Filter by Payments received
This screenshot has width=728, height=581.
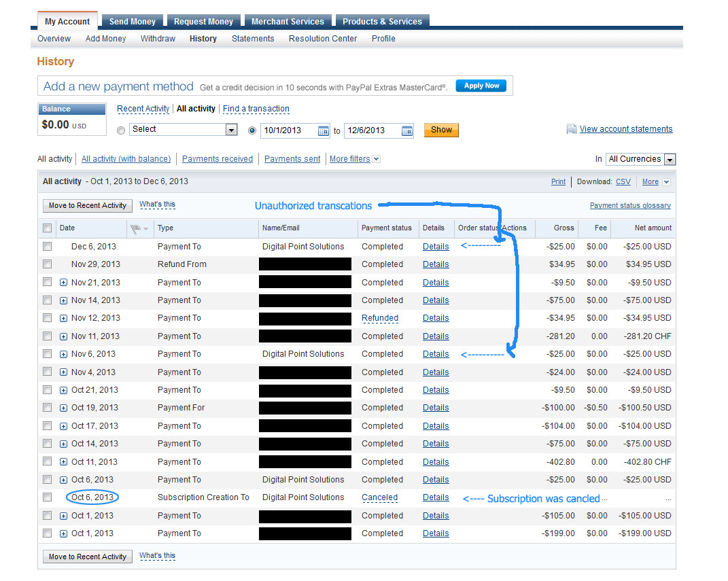[218, 159]
